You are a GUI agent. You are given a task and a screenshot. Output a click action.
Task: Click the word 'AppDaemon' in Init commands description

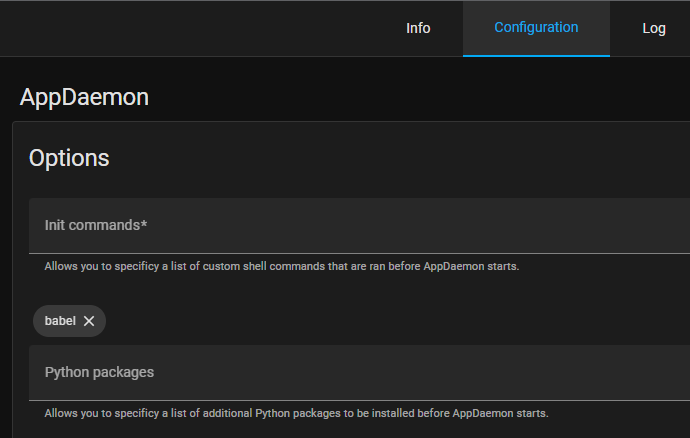tap(456, 267)
